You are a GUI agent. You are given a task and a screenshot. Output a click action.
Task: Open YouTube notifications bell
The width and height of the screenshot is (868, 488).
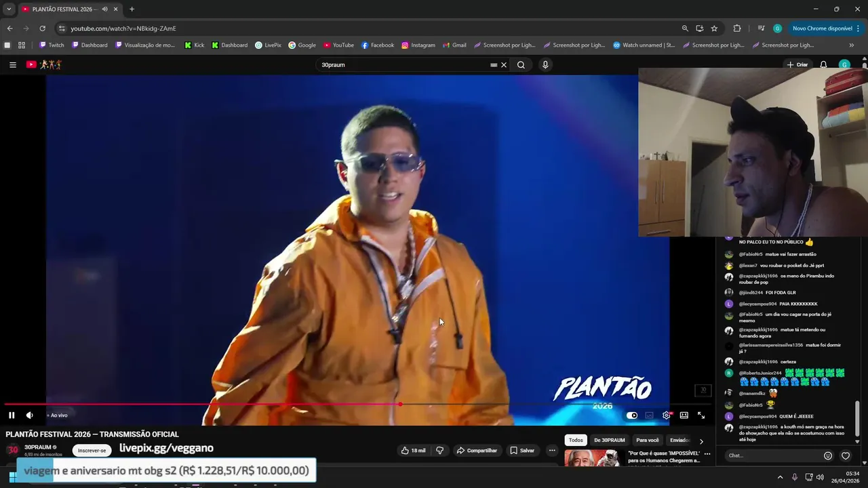823,65
